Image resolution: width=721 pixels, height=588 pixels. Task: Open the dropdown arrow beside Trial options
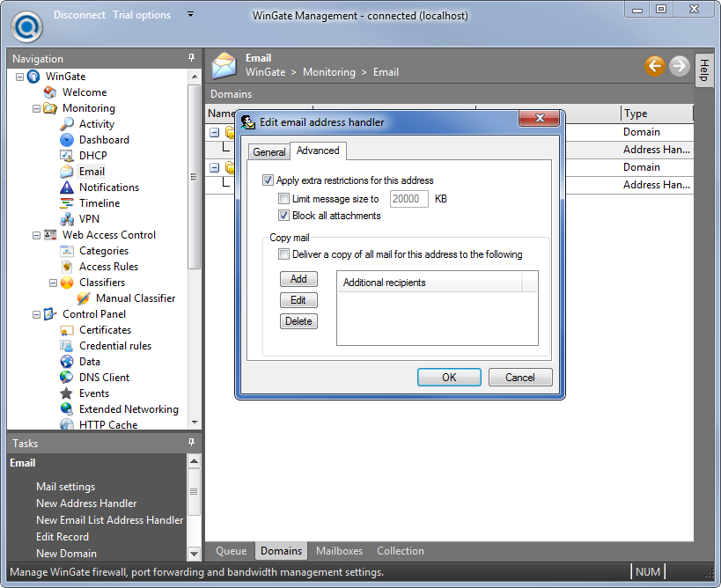pos(191,15)
